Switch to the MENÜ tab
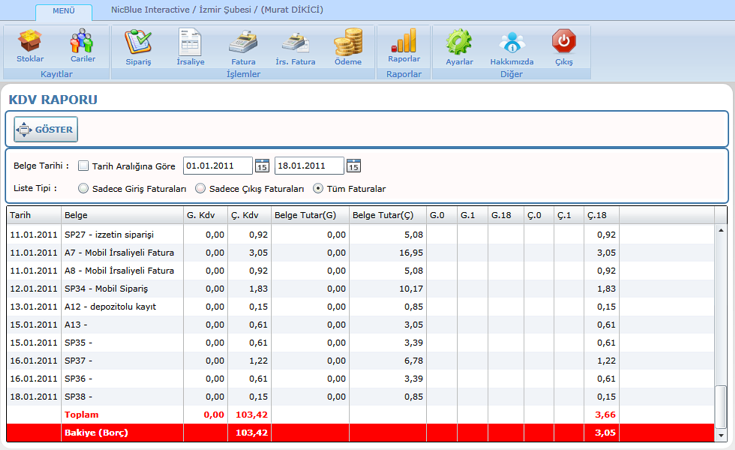Image resolution: width=735 pixels, height=450 pixels. (x=63, y=11)
